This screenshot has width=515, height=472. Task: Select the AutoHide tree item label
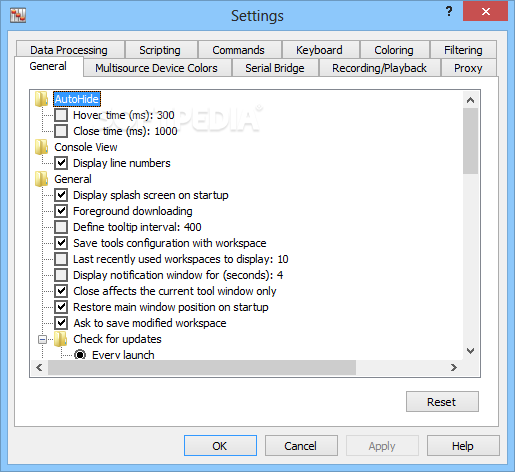click(x=77, y=99)
